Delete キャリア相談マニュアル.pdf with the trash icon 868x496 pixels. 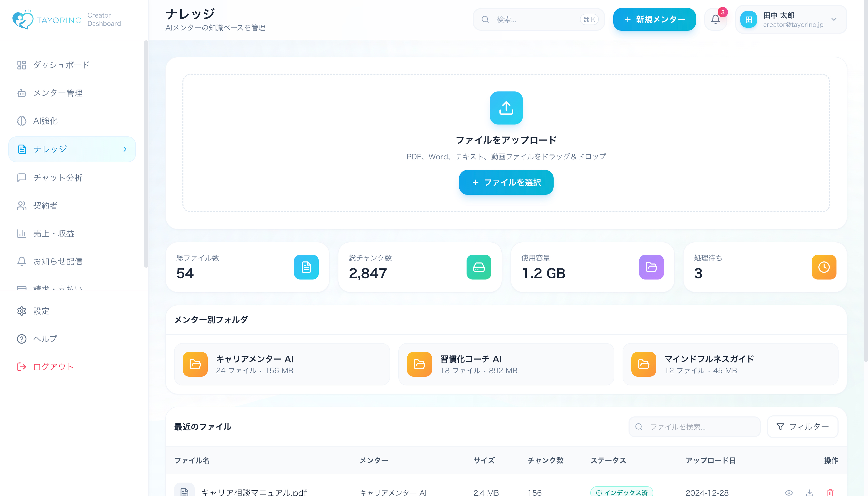point(830,492)
